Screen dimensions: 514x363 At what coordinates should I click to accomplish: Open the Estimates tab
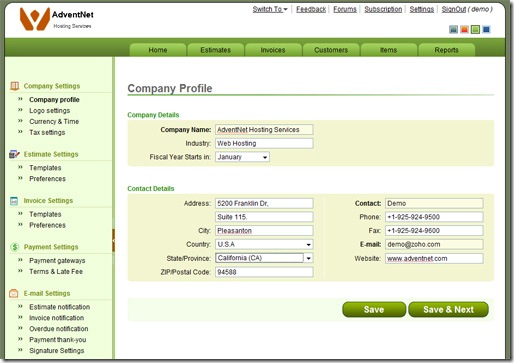pos(215,50)
